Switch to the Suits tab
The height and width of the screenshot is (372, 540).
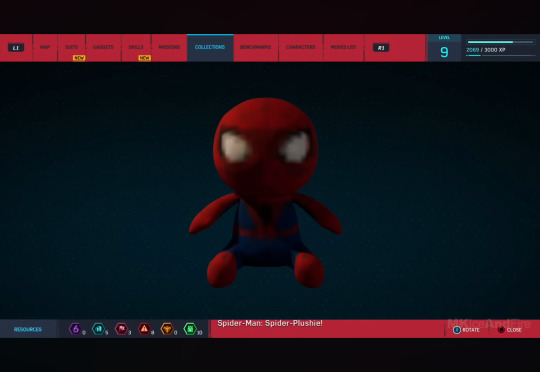[72, 47]
